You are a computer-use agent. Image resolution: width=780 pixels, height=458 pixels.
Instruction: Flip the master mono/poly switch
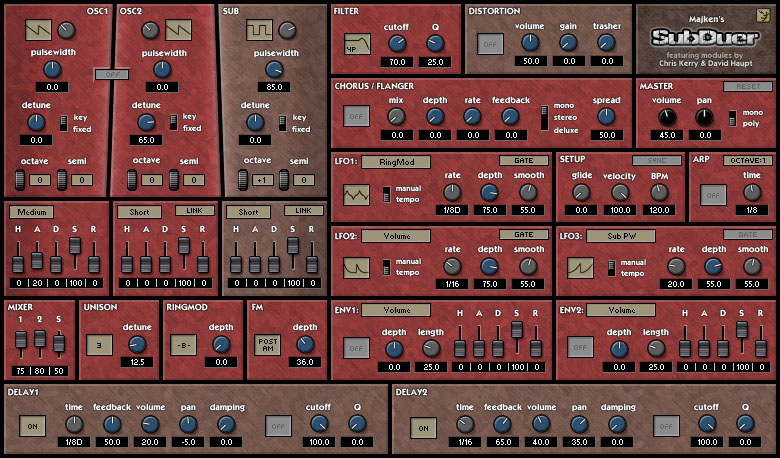point(732,118)
